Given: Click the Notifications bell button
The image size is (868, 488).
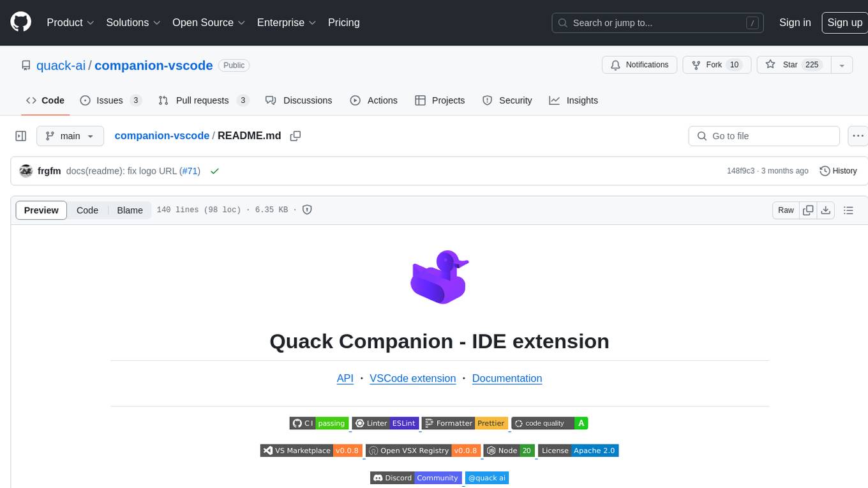Looking at the screenshot, I should [x=640, y=65].
